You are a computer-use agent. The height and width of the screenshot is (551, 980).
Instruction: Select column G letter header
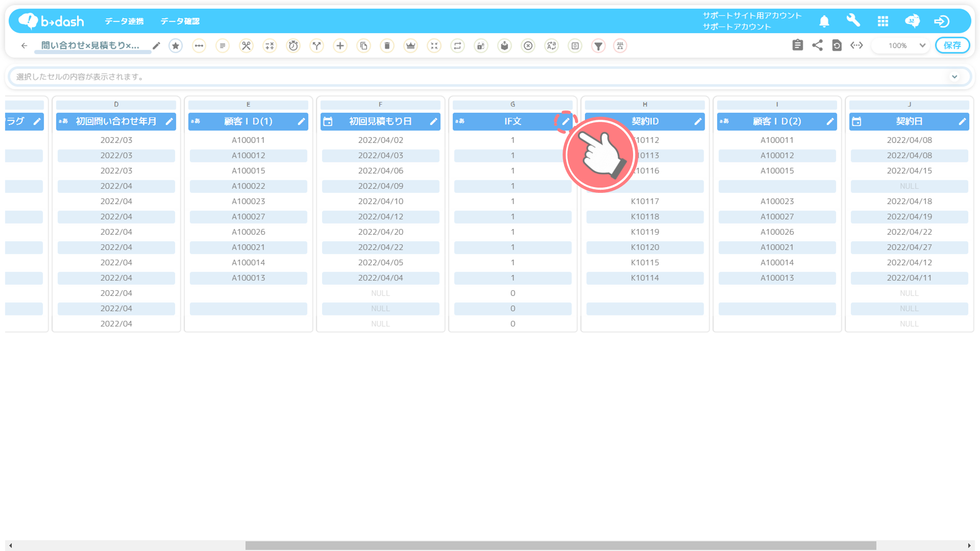pyautogui.click(x=513, y=104)
